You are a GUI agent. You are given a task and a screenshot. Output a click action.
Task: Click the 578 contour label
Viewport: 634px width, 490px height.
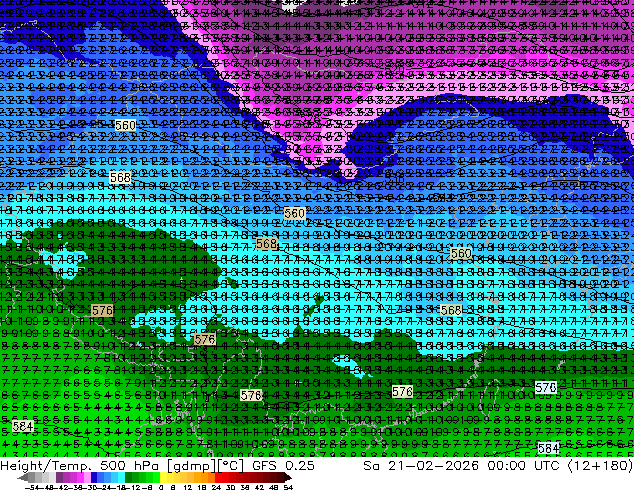(545, 387)
